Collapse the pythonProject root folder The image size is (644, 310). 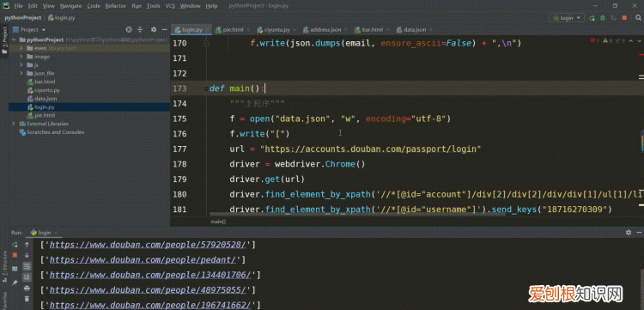(x=14, y=40)
